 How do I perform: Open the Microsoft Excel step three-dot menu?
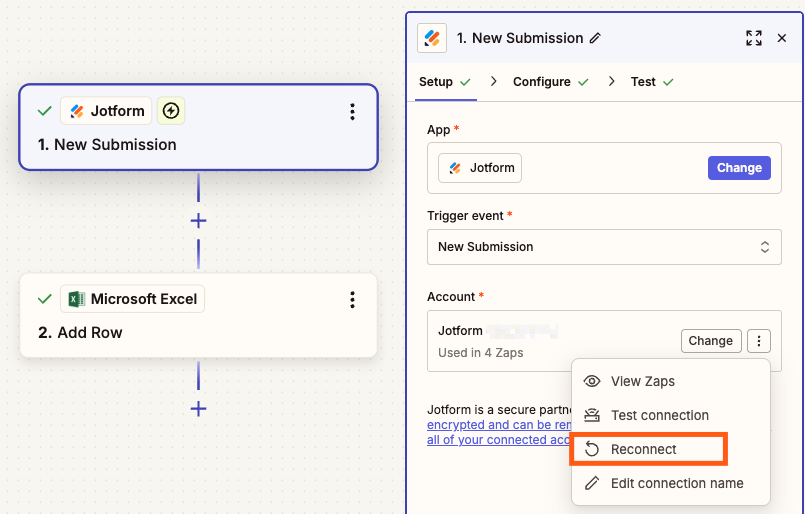tap(352, 299)
